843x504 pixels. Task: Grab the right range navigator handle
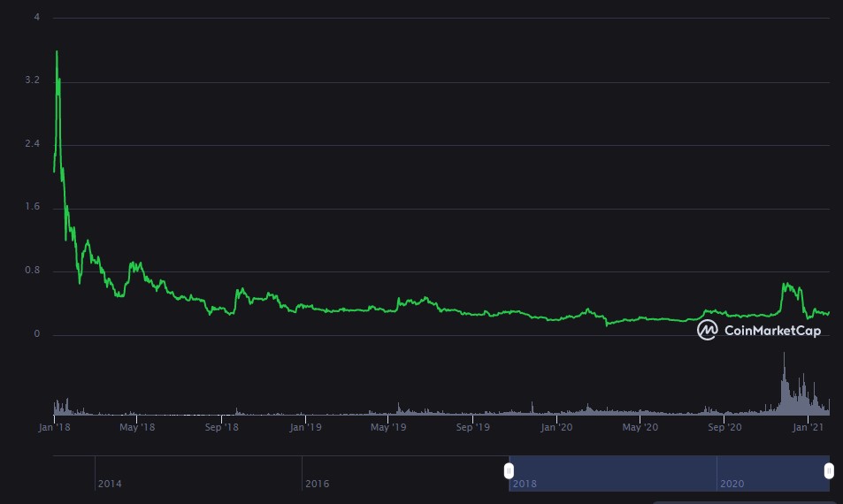click(x=829, y=471)
